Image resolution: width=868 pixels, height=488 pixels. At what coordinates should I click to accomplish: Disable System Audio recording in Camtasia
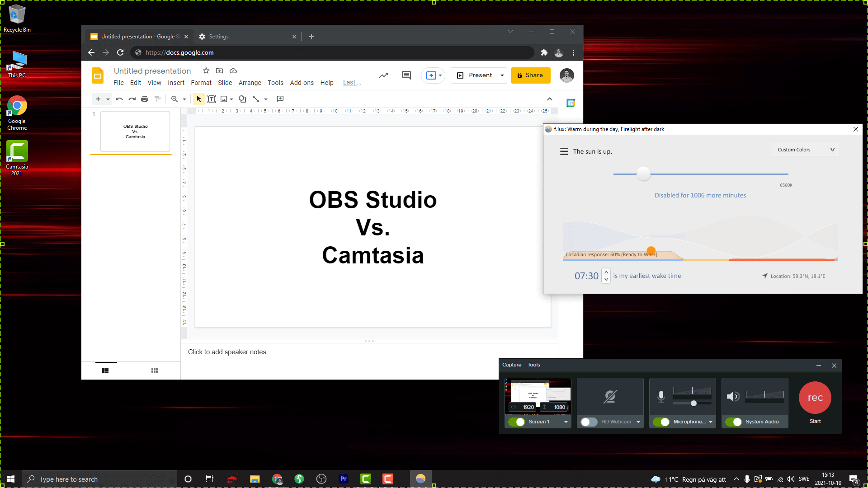coord(735,422)
